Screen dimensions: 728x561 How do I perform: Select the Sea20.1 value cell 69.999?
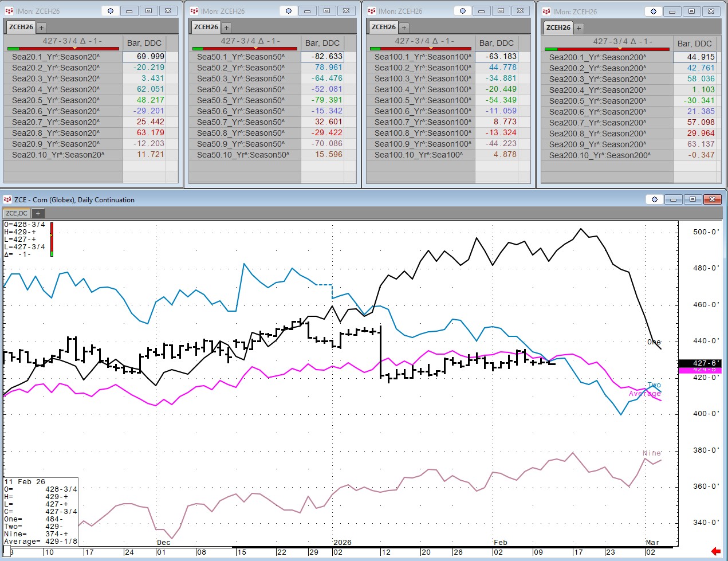pos(150,57)
